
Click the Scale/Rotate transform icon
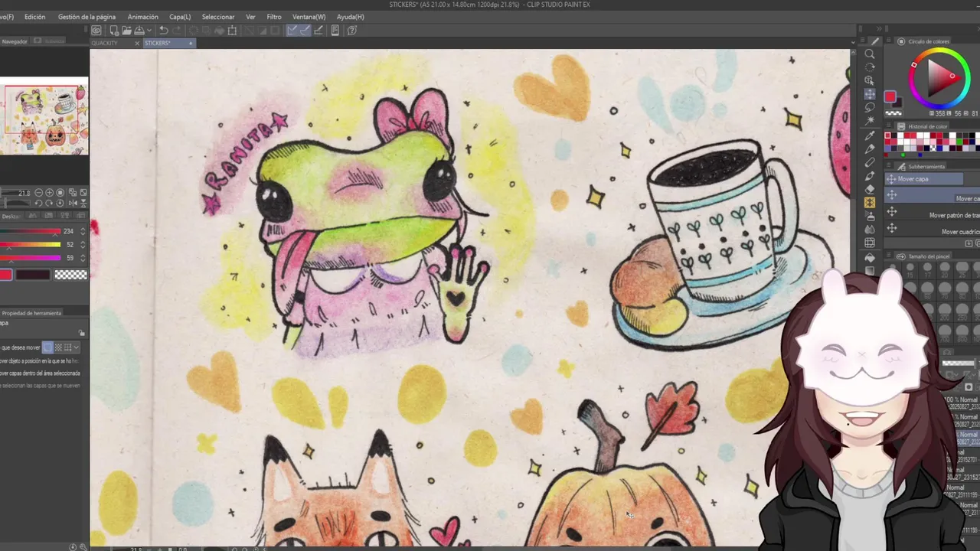tap(233, 31)
